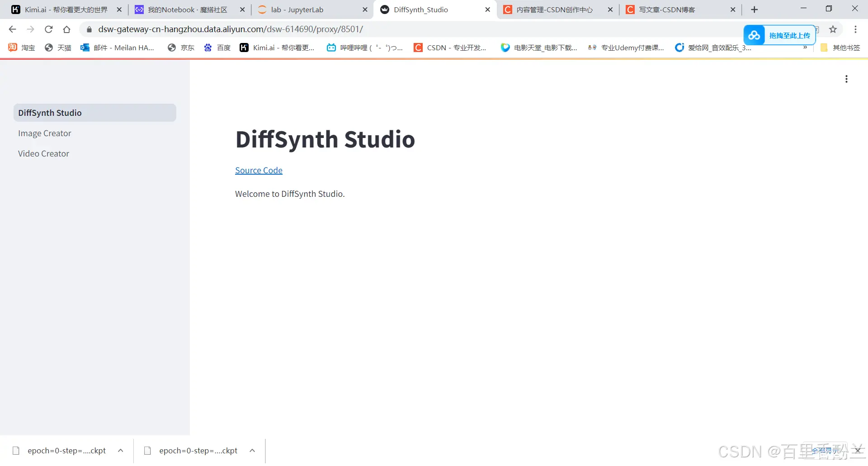Close the 我的Notebook tab
Image resolution: width=868 pixels, height=466 pixels.
pyautogui.click(x=242, y=10)
